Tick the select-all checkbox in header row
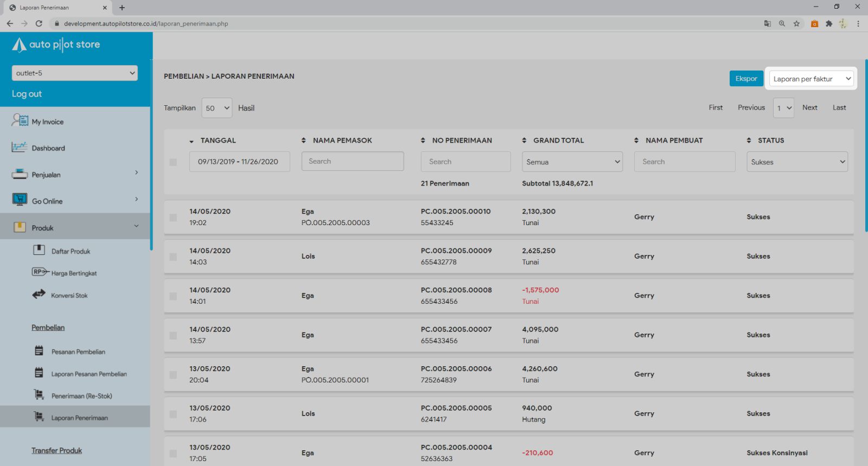The image size is (868, 466). (173, 162)
